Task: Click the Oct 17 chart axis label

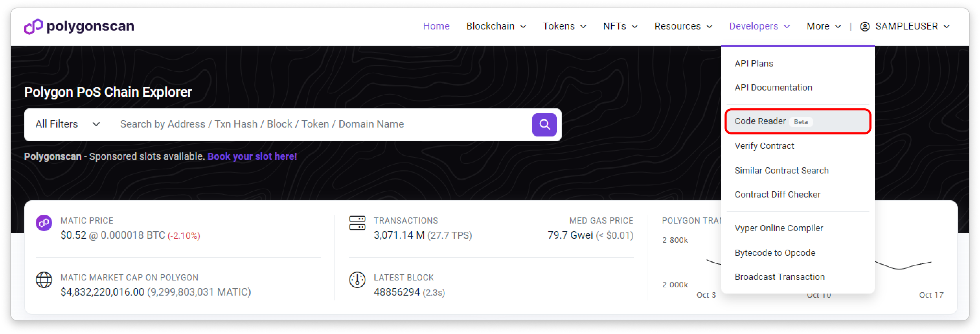Action: coord(931,295)
